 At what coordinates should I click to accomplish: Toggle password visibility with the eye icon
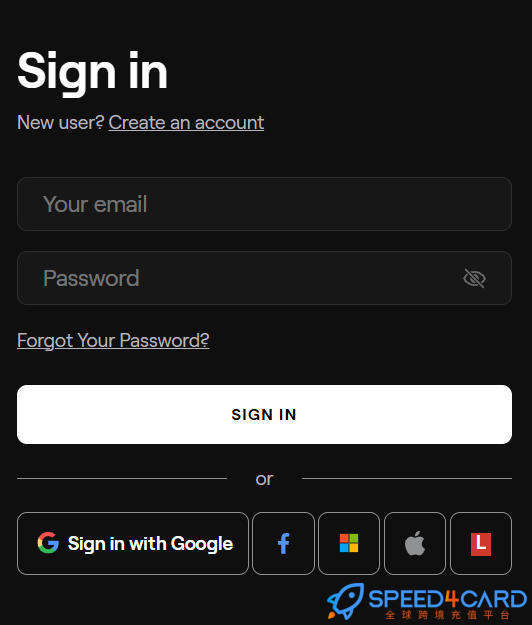pos(474,278)
